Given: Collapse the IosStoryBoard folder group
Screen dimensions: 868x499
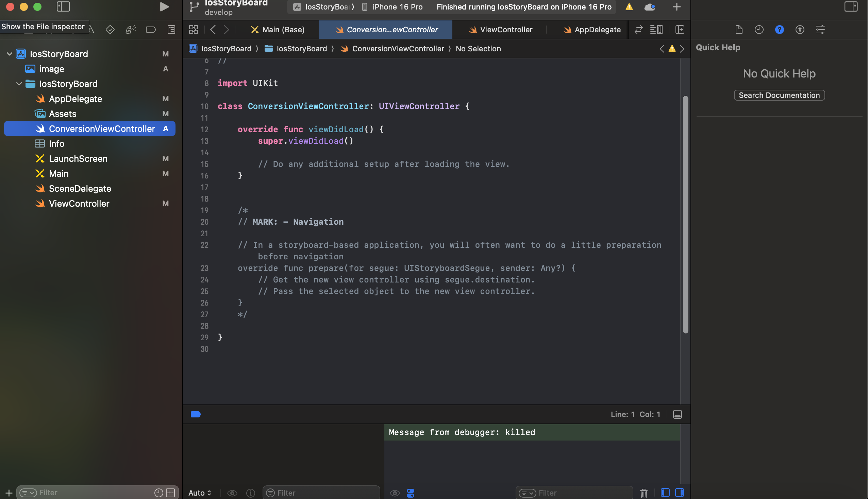Looking at the screenshot, I should (19, 84).
